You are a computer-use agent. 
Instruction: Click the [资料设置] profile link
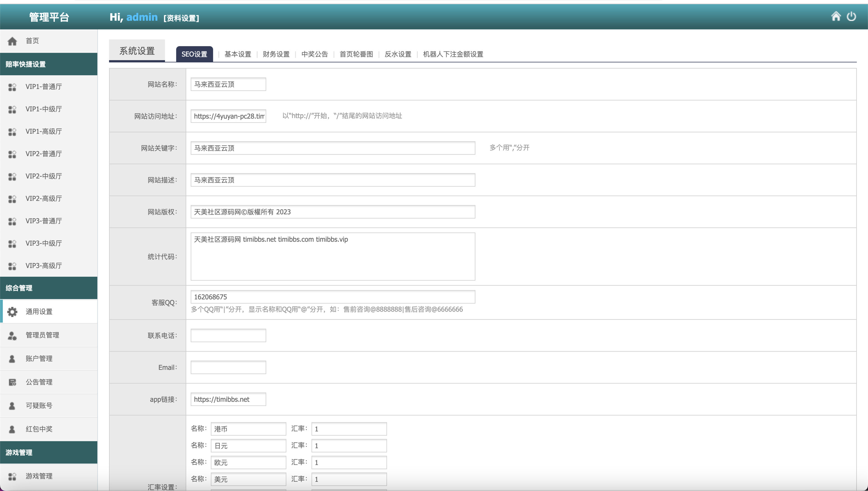coord(181,18)
